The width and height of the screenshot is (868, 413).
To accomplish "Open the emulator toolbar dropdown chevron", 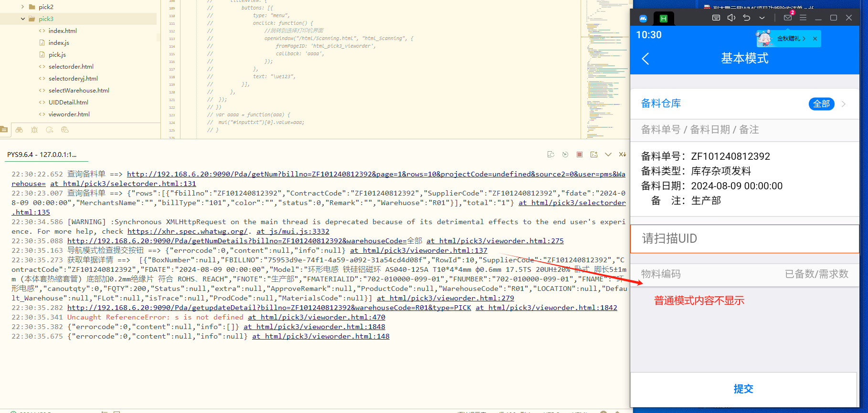I will (x=762, y=18).
